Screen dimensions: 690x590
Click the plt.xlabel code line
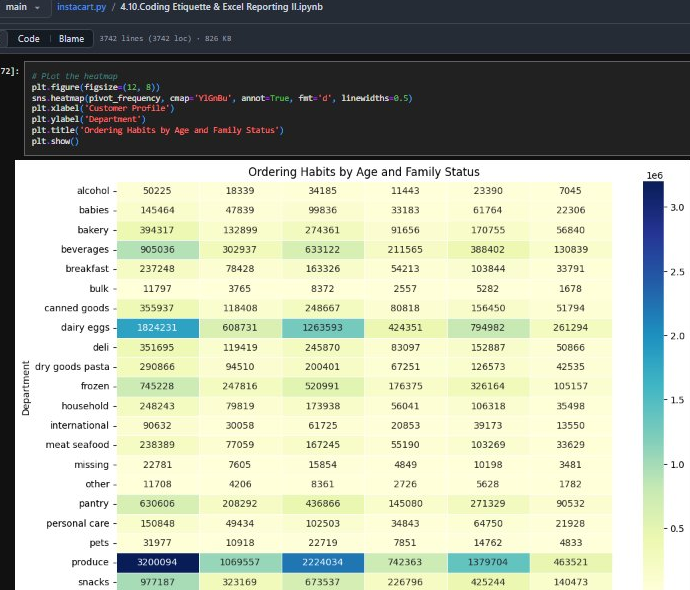pos(103,108)
